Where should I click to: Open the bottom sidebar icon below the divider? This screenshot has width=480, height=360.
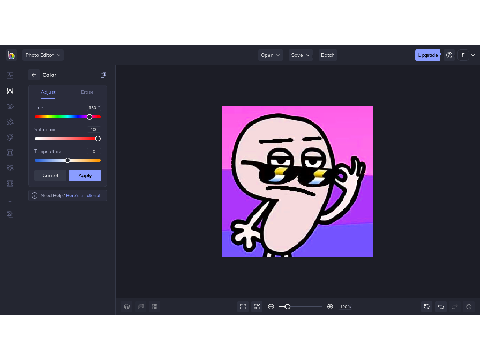10,214
